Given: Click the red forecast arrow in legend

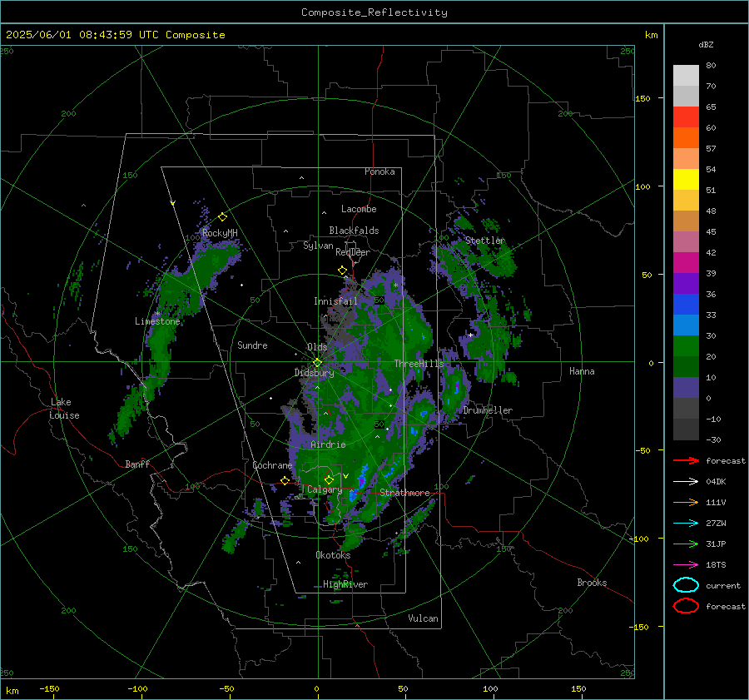Looking at the screenshot, I should point(686,460).
